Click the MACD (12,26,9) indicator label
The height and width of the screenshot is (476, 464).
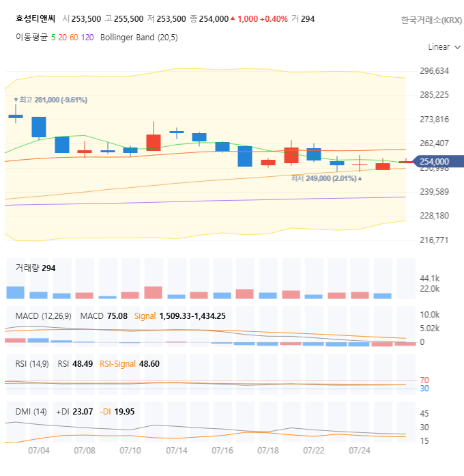[x=44, y=316]
